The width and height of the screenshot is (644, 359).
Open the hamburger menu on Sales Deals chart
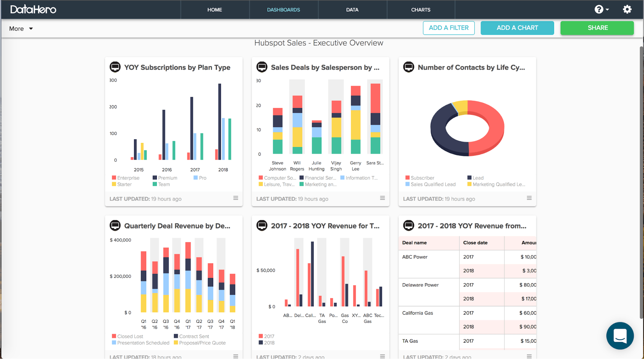coord(382,198)
